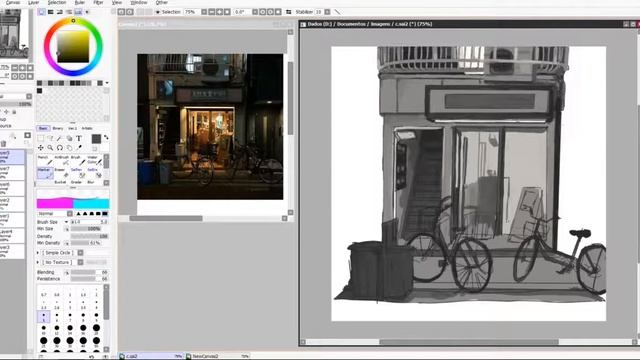Image resolution: width=640 pixels, height=360 pixels.
Task: Select brush size 5 preset
Action: coord(44,316)
